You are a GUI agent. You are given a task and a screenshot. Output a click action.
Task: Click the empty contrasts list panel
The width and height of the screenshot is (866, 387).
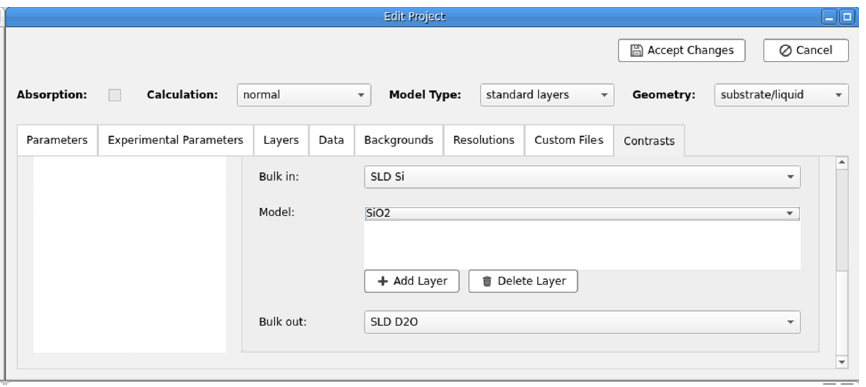click(130, 255)
